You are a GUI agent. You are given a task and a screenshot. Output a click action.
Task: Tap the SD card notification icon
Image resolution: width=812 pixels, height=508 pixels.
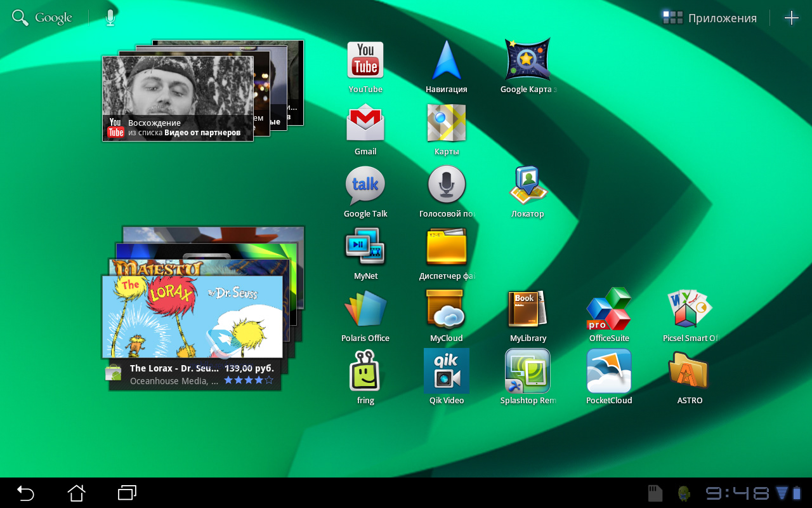click(x=655, y=493)
